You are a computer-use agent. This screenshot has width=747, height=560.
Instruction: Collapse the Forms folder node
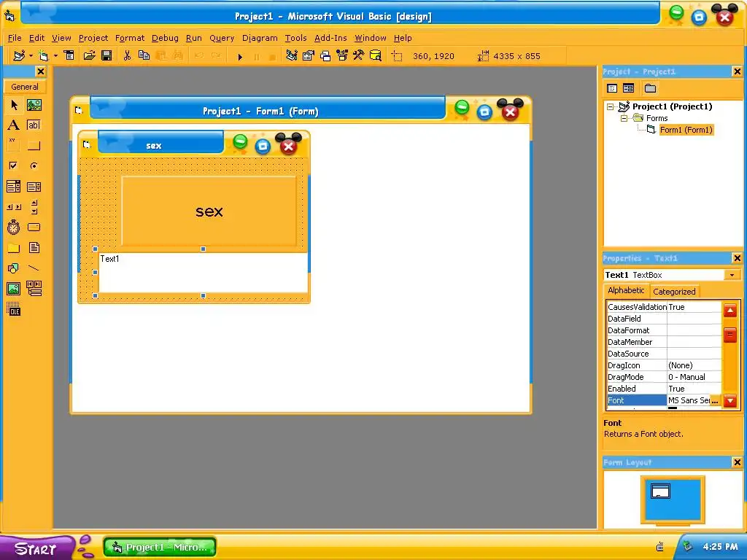(x=624, y=118)
